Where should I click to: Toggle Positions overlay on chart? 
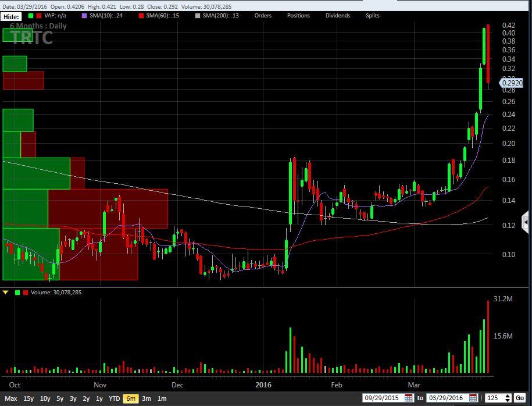[x=298, y=16]
